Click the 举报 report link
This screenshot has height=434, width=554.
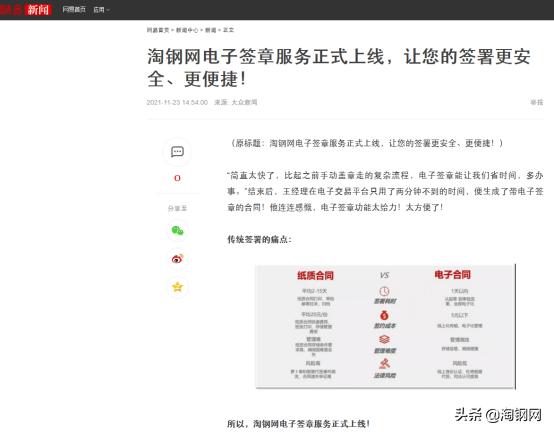pos(537,102)
